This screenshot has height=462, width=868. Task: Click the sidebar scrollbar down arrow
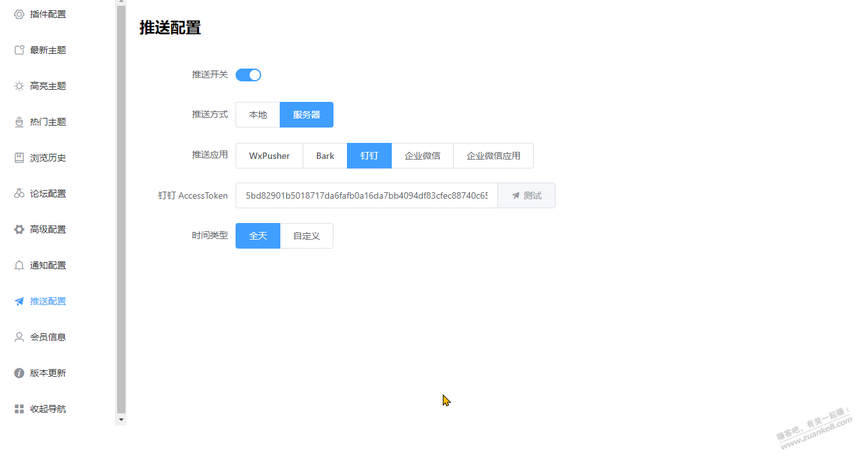122,419
